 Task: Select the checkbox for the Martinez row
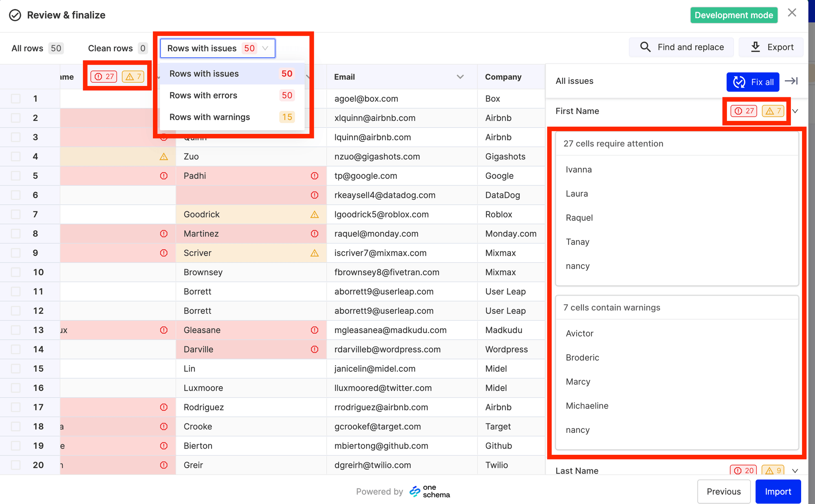(15, 234)
